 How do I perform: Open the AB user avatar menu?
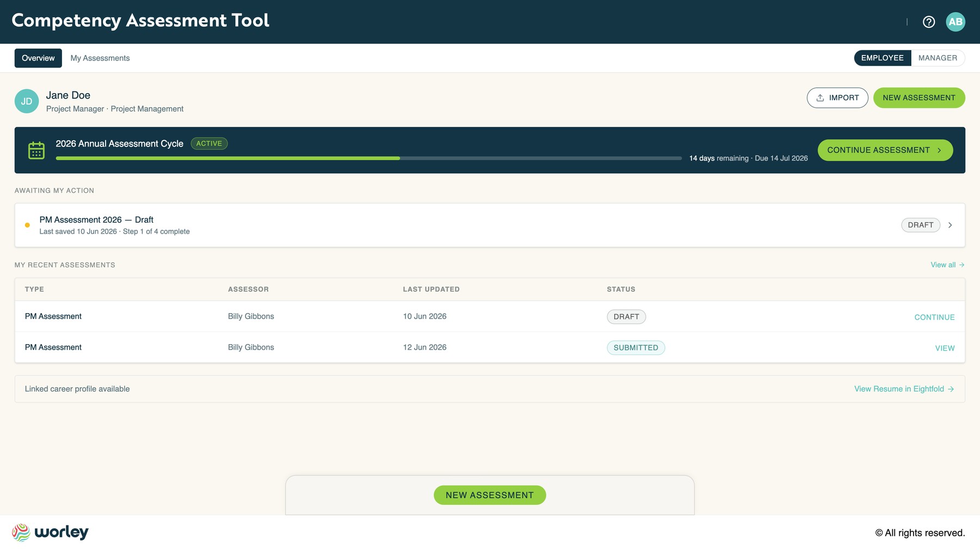(x=955, y=22)
